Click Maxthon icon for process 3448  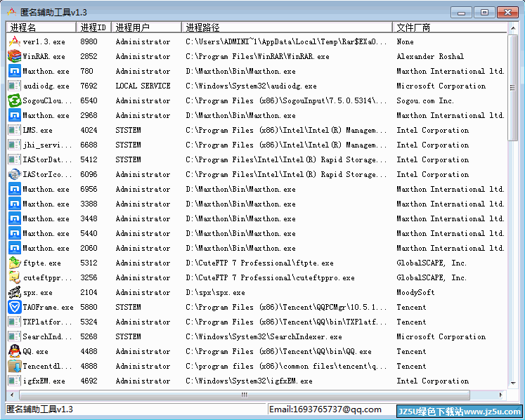14,218
